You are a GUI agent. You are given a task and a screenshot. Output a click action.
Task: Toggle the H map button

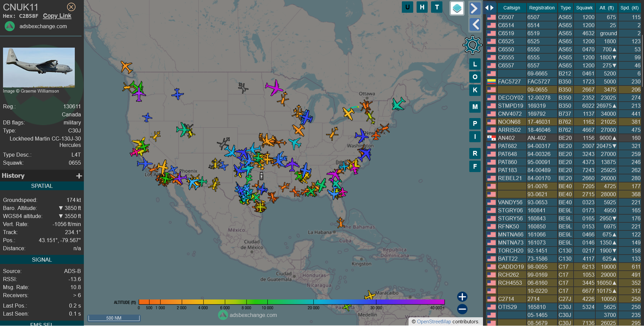[422, 7]
